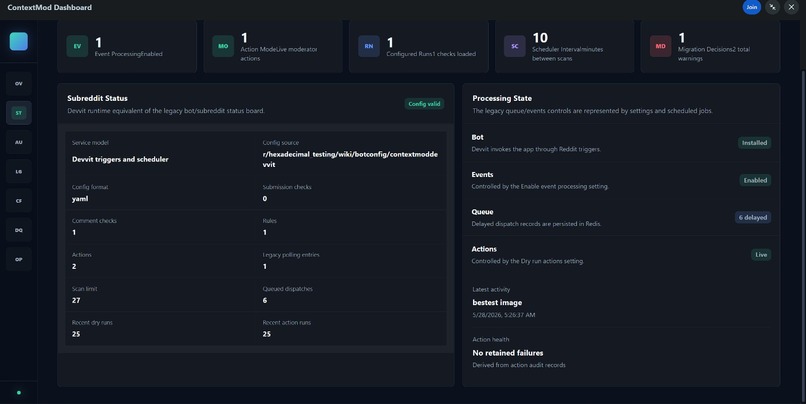Click the 'bestest image' latest activity
This screenshot has width=806, height=404.
pyautogui.click(x=497, y=303)
